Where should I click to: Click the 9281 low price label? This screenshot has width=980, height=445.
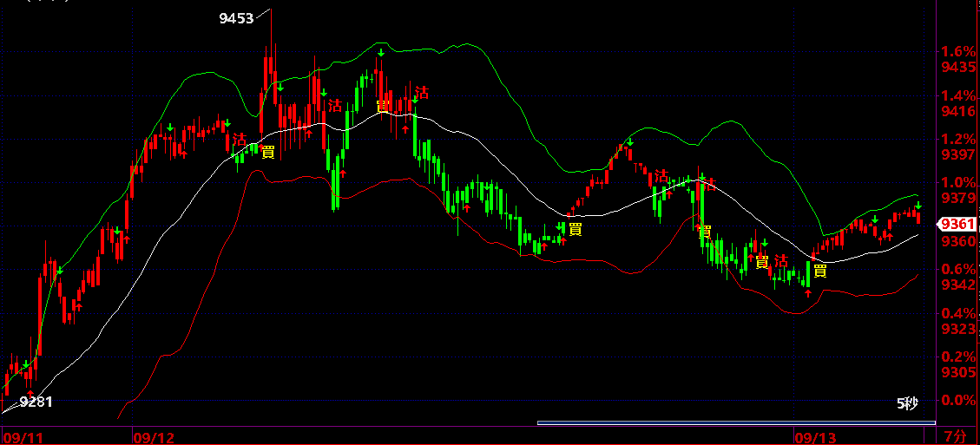tap(36, 401)
